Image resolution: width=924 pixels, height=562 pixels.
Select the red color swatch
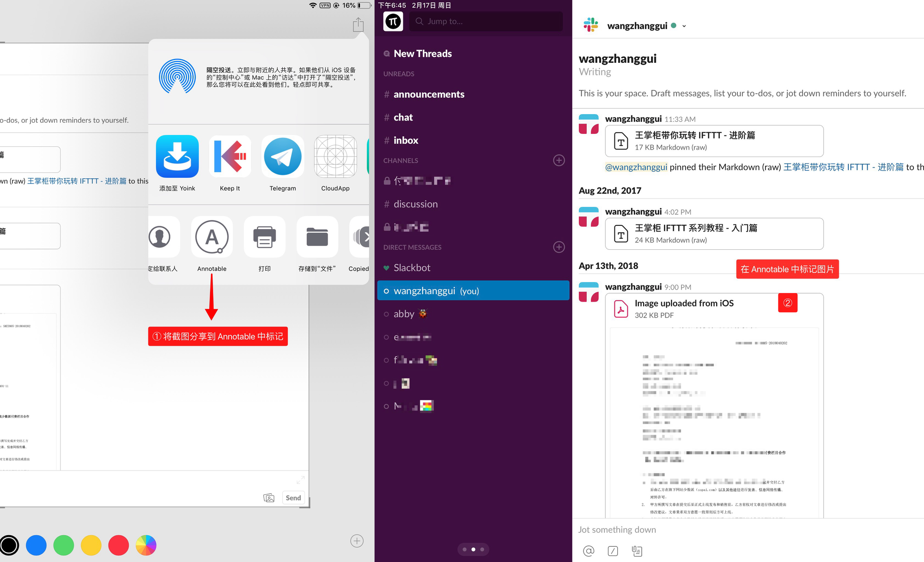click(118, 545)
